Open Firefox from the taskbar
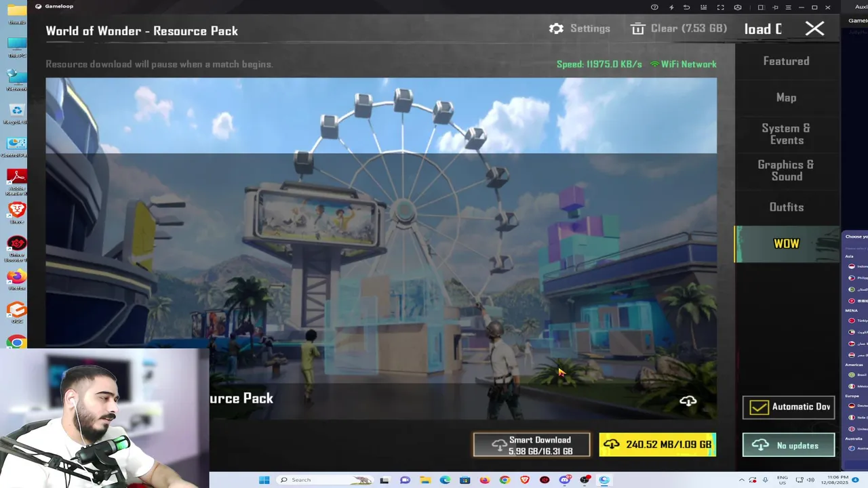This screenshot has width=868, height=488. tap(484, 480)
